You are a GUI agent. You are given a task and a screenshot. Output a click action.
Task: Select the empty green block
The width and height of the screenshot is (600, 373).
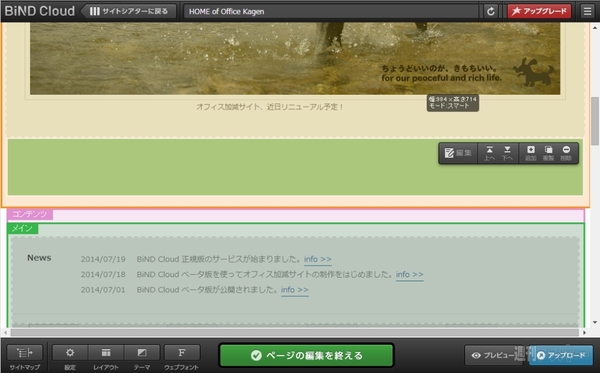[x=295, y=167]
